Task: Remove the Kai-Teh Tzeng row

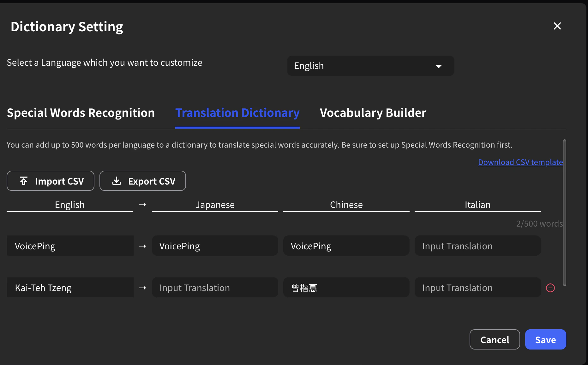Action: 550,288
